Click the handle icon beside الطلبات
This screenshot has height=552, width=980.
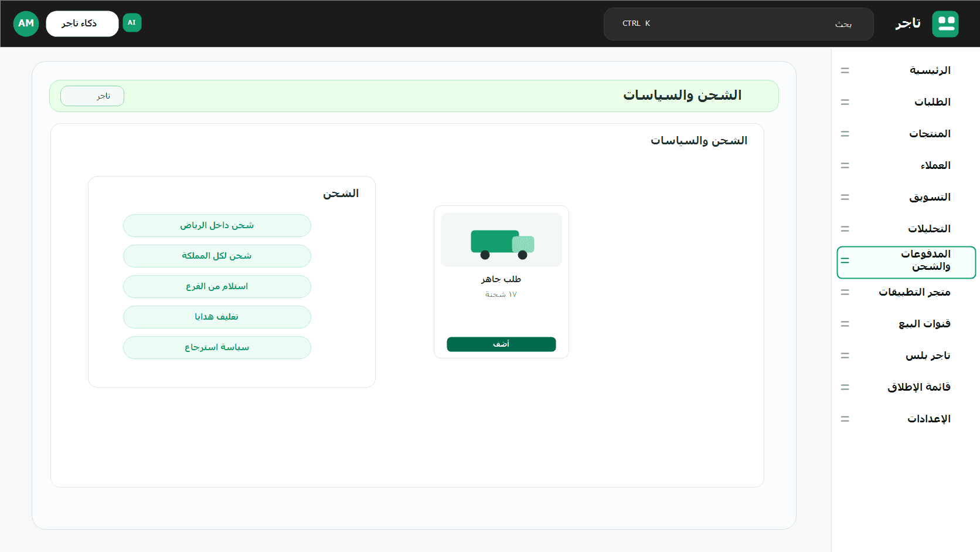pyautogui.click(x=845, y=102)
